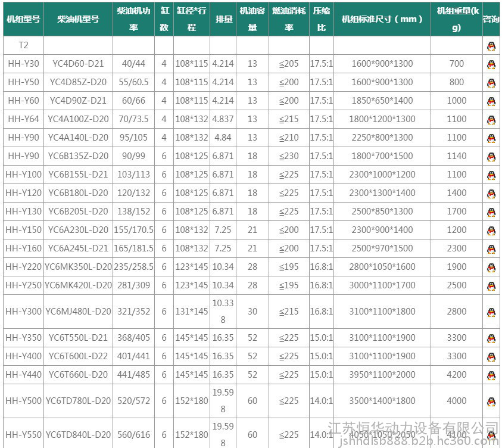Click engine model YC4D60-D21
The width and height of the screenshot is (502, 448).
[78, 63]
